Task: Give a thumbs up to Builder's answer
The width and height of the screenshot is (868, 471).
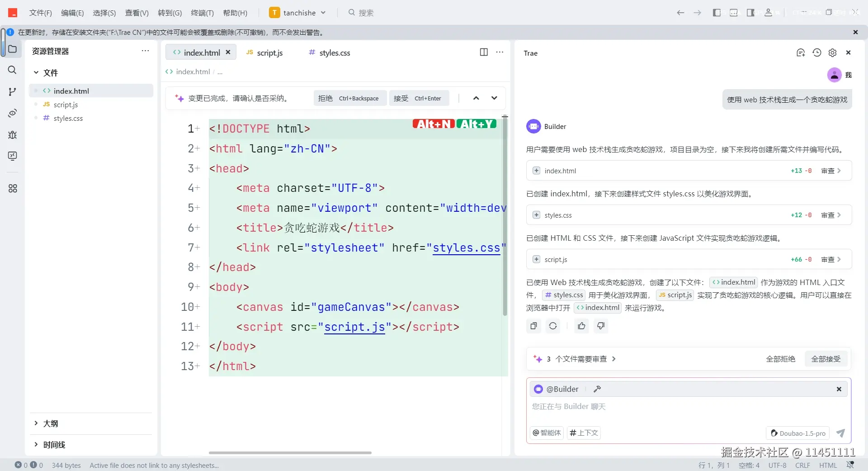Action: click(x=581, y=326)
